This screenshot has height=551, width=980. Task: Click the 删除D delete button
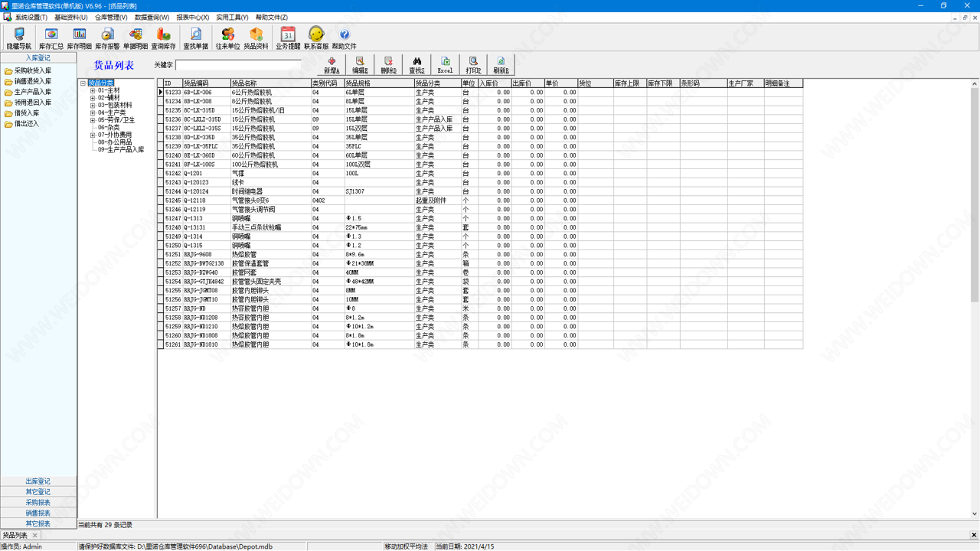coord(388,65)
